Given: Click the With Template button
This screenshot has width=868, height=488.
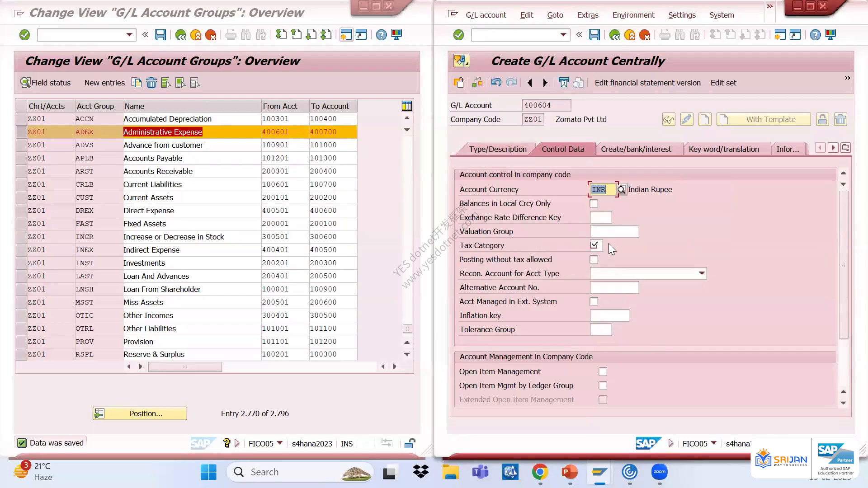Looking at the screenshot, I should (764, 119).
